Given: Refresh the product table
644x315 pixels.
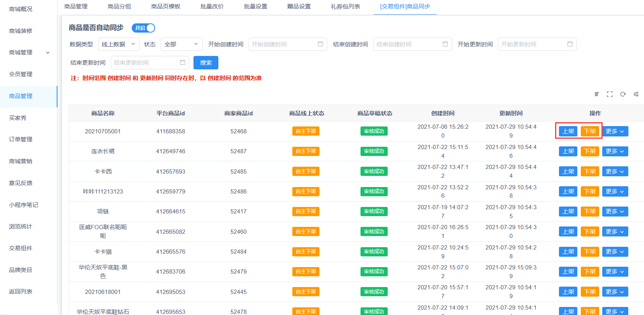Looking at the screenshot, I should 623,94.
